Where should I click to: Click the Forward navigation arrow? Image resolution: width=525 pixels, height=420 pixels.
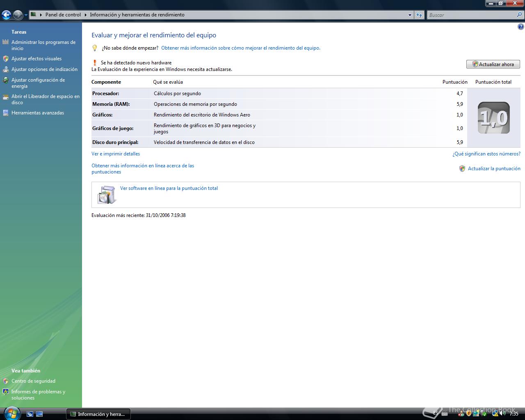[18, 15]
